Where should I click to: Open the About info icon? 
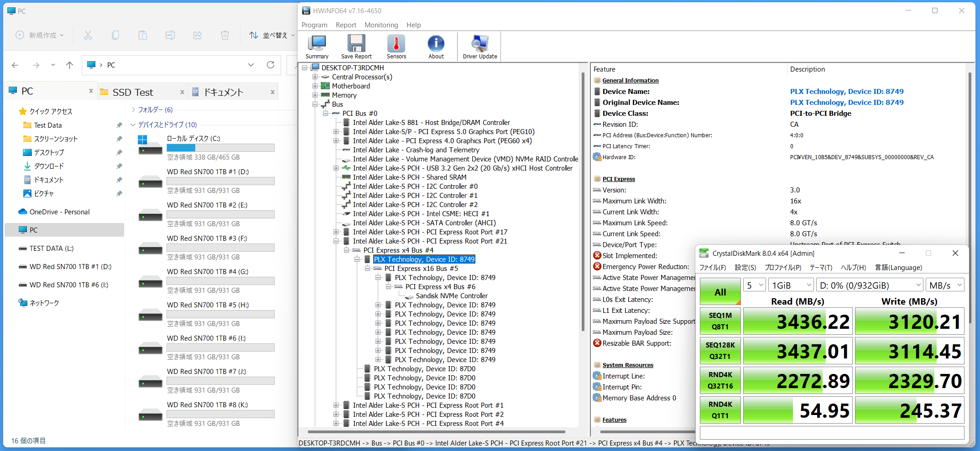436,47
